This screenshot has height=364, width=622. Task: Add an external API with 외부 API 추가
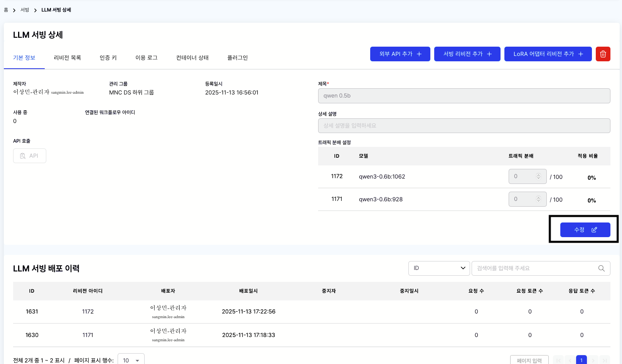coord(400,54)
